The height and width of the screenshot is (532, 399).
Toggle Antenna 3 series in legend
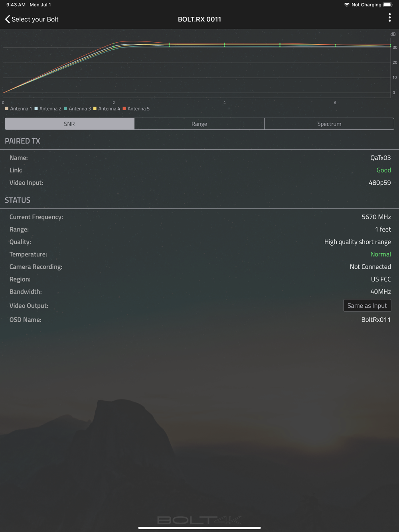click(77, 108)
